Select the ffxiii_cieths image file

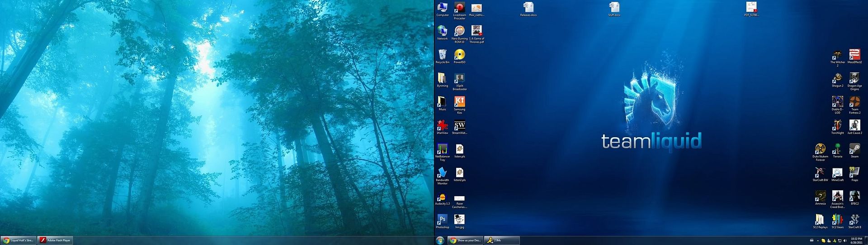tap(476, 10)
